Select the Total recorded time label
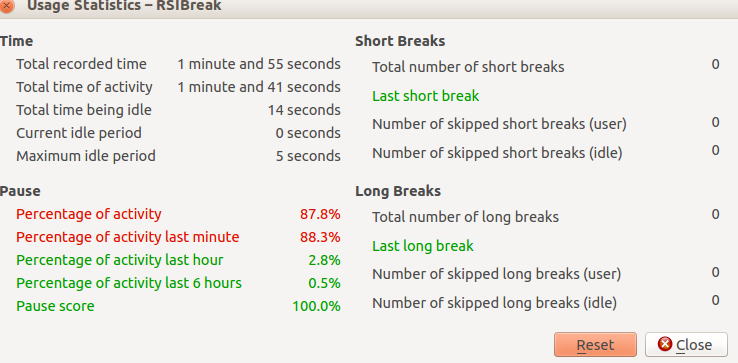738x363 pixels. click(81, 64)
